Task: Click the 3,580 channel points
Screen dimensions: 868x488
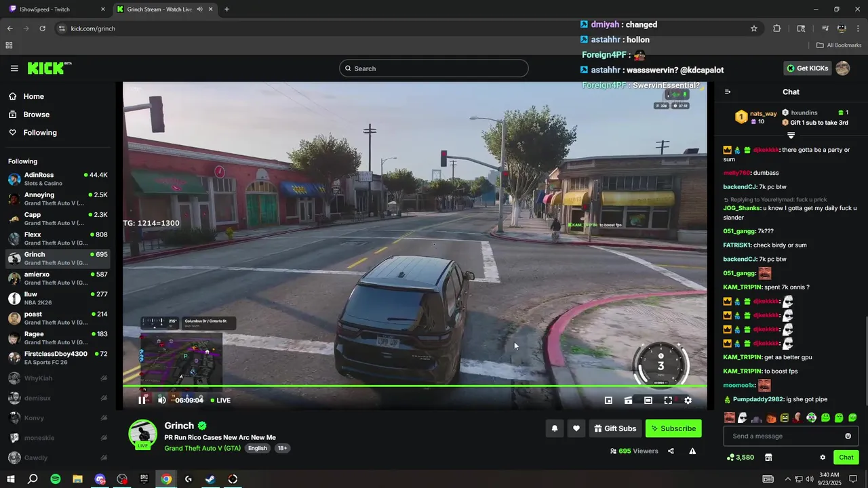Action: pos(740,457)
